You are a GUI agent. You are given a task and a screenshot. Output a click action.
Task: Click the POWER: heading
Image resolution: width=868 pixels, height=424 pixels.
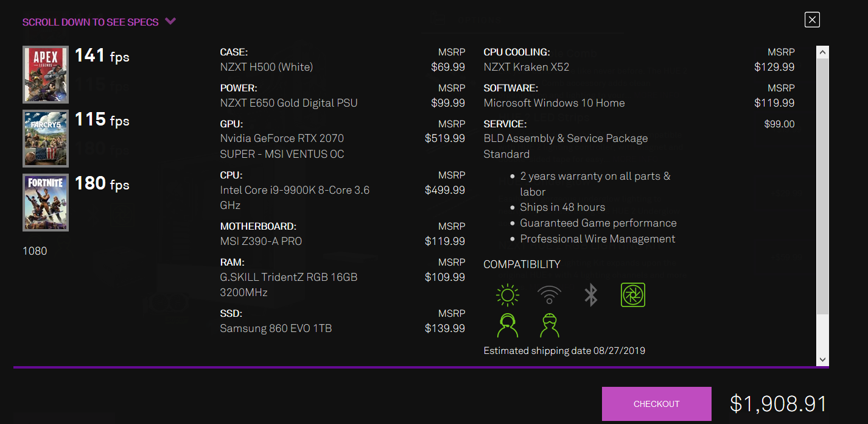coord(239,88)
